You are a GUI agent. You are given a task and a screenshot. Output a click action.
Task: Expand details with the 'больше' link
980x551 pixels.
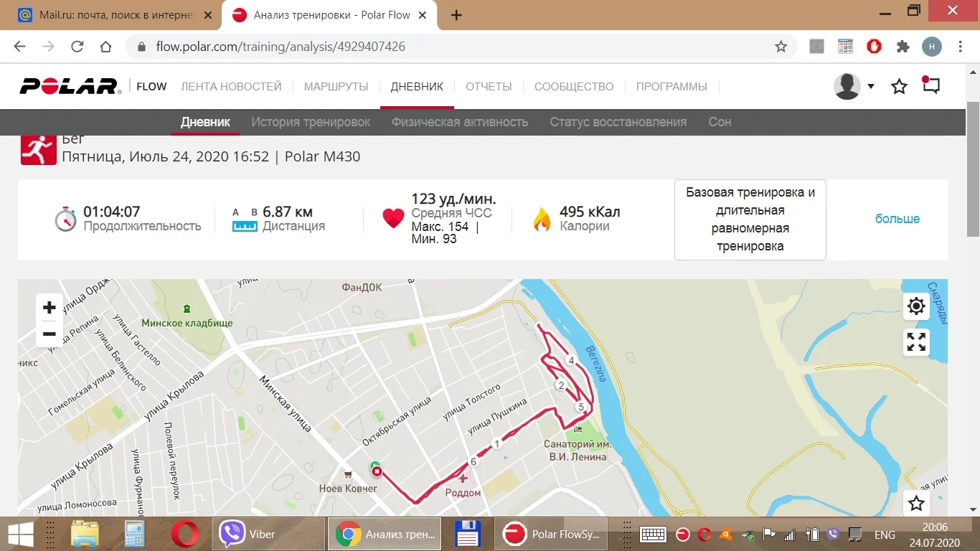click(x=897, y=219)
